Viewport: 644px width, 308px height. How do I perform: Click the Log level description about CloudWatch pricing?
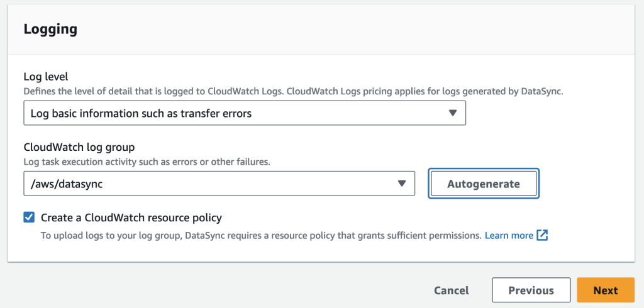pyautogui.click(x=293, y=91)
